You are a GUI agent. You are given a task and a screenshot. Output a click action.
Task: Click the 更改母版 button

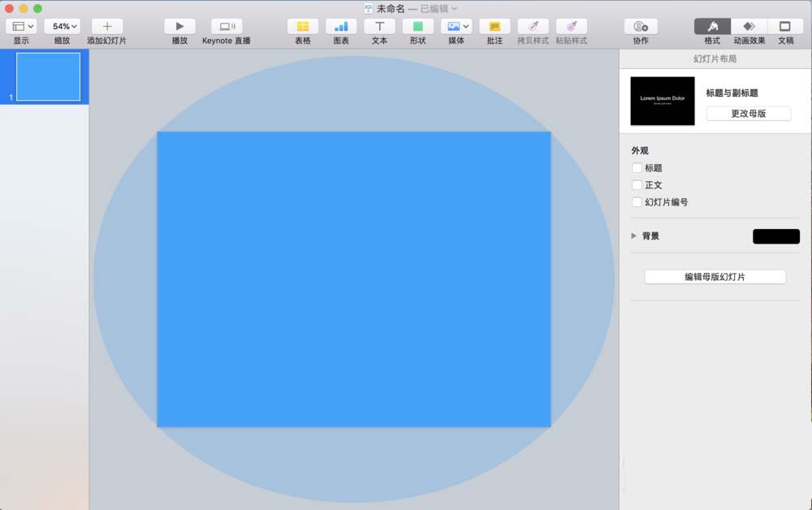pyautogui.click(x=749, y=114)
